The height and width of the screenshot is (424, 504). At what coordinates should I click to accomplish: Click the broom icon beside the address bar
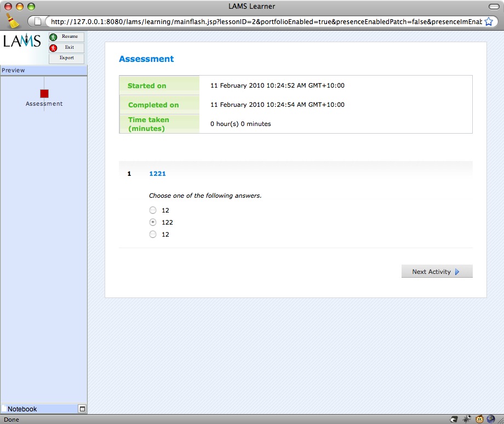point(12,20)
